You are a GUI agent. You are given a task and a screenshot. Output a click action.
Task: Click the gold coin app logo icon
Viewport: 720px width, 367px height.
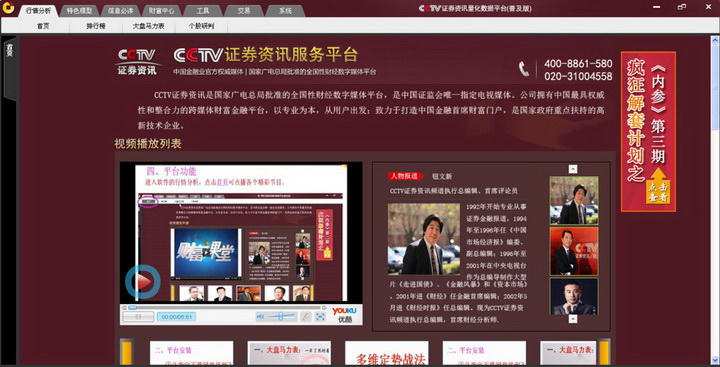[x=8, y=8]
